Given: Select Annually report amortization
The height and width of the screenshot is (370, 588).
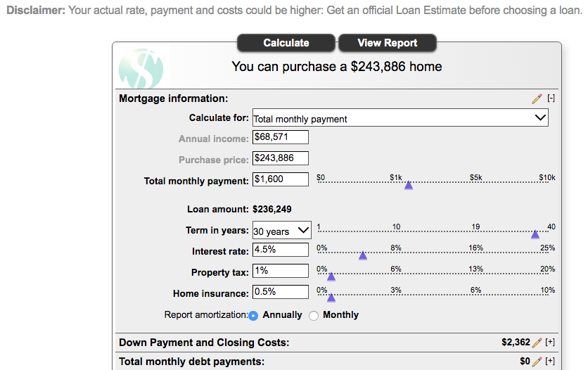Looking at the screenshot, I should [253, 316].
